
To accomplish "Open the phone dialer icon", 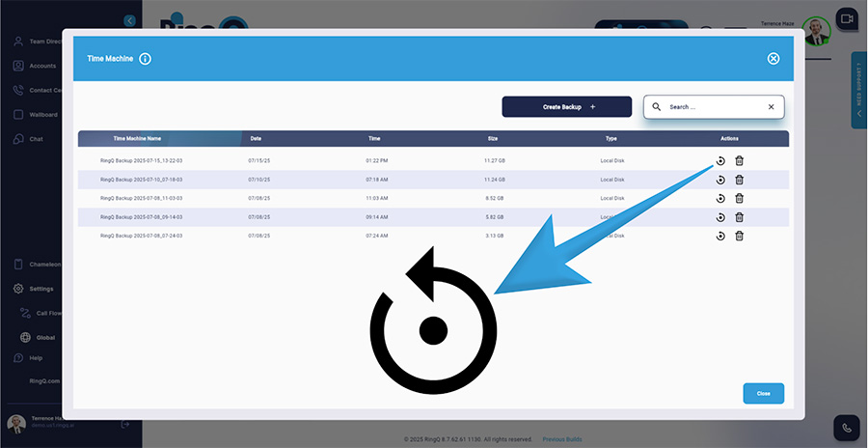I will 847,428.
